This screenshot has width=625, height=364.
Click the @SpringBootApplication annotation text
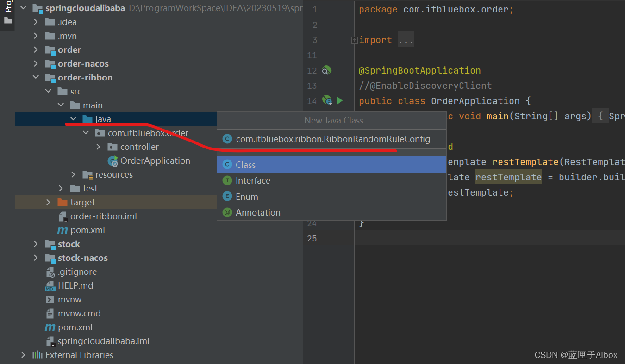pos(420,70)
